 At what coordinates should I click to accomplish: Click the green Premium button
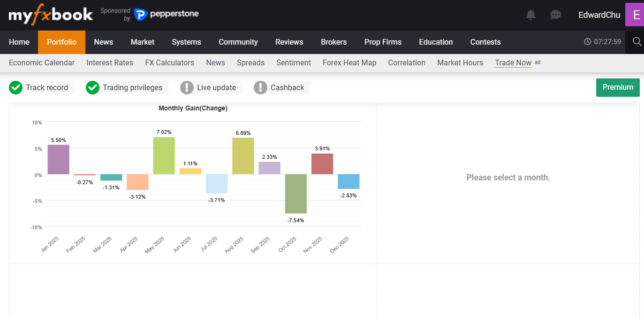[x=617, y=87]
